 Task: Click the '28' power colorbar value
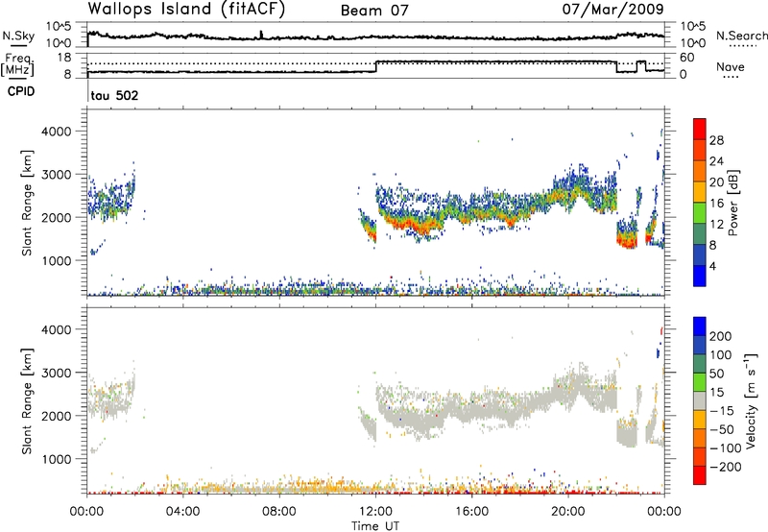[716, 140]
